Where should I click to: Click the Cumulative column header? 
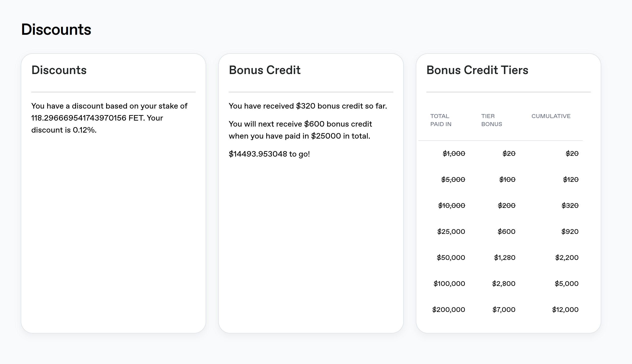551,116
